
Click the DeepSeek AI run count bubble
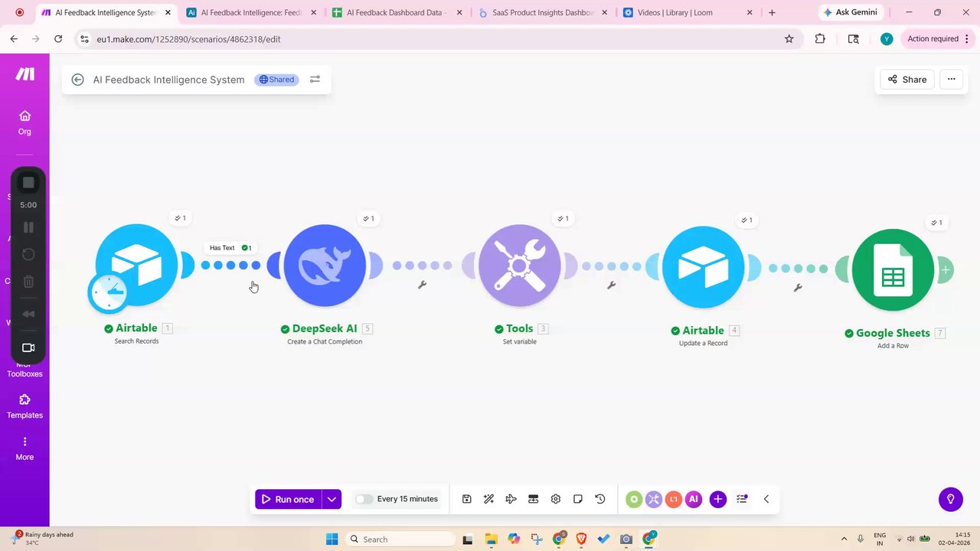(368, 218)
